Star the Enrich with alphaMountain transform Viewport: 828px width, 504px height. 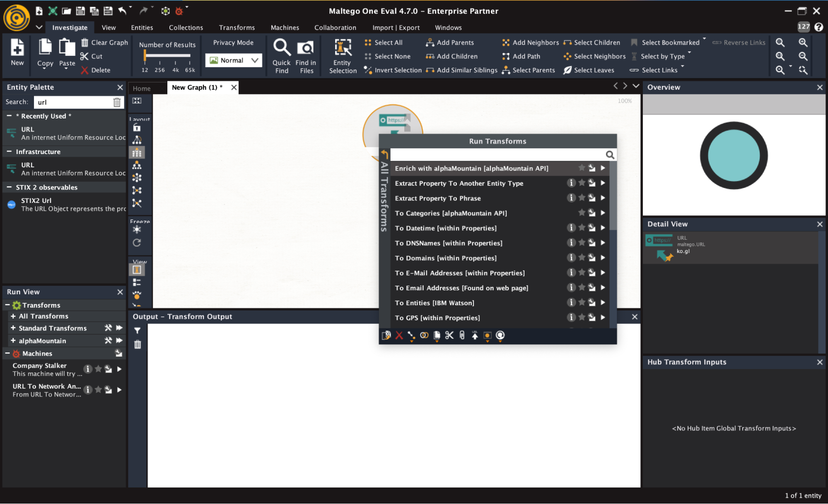582,168
